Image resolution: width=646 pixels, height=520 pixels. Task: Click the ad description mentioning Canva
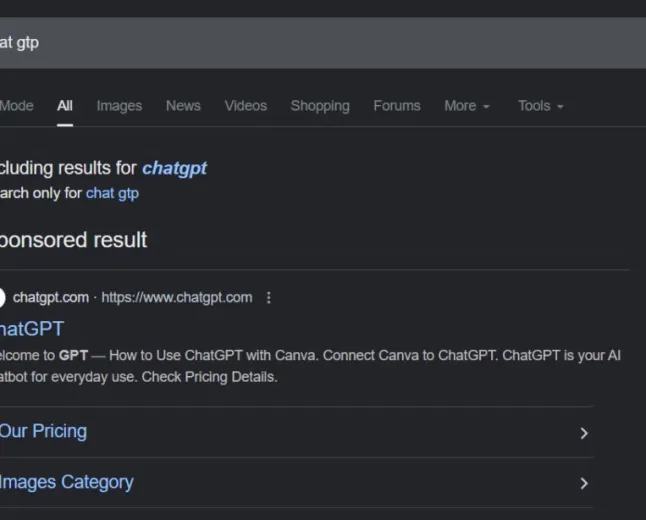pos(310,366)
